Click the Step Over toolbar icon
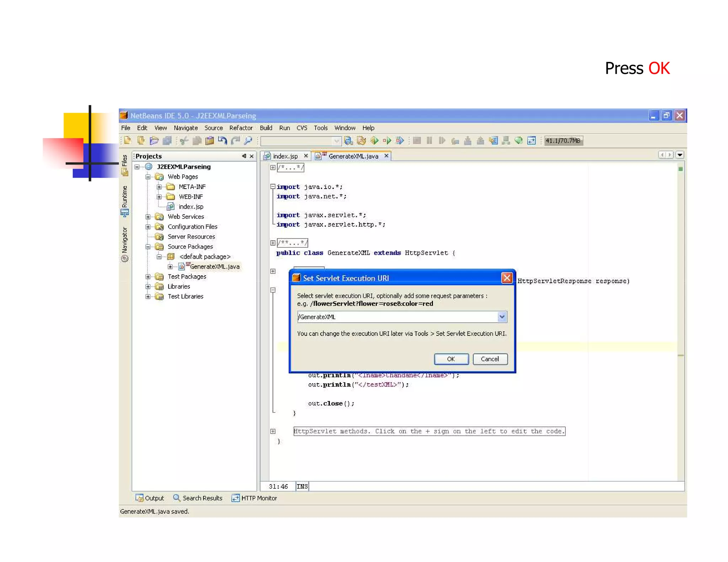This screenshot has width=728, height=562. pos(455,141)
